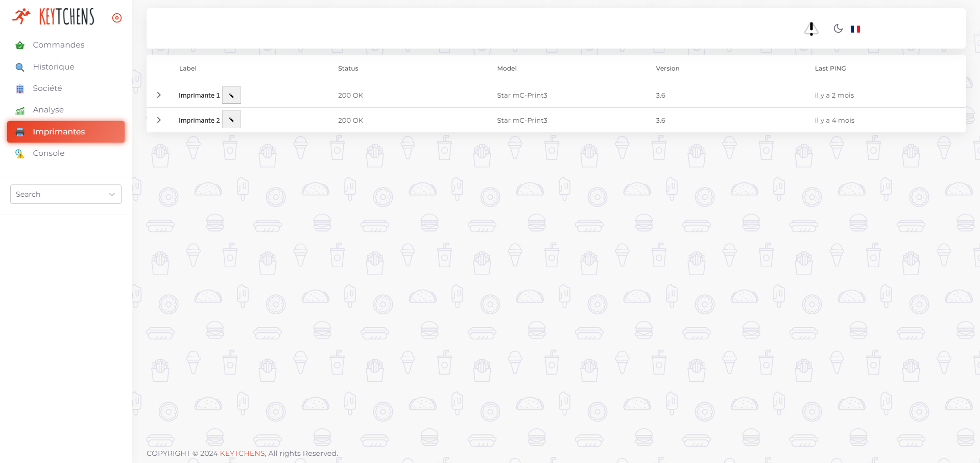The image size is (980, 463).
Task: Expand the Imprimante 1 row
Action: 159,96
